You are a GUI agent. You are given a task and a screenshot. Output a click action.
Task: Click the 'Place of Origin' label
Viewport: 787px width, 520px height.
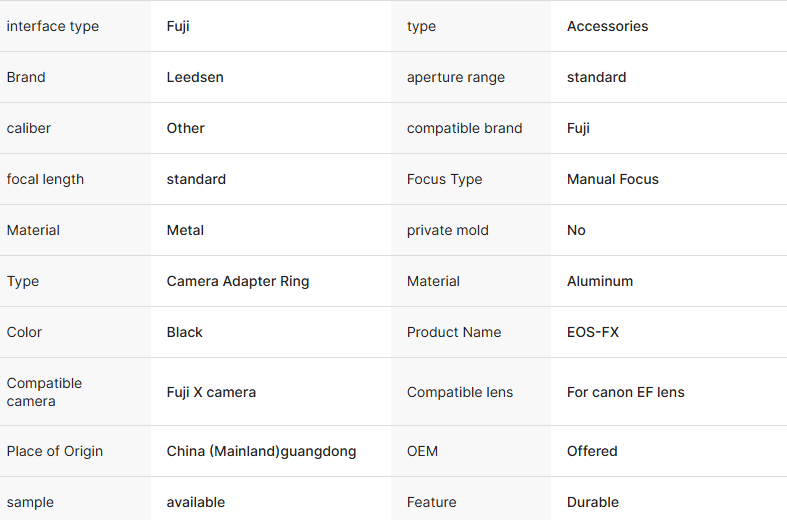[55, 451]
